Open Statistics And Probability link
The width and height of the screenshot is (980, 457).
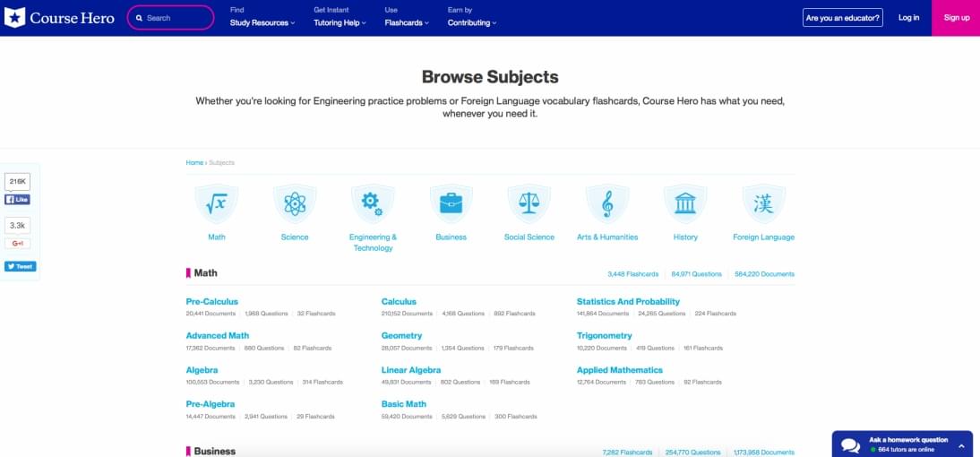(628, 301)
